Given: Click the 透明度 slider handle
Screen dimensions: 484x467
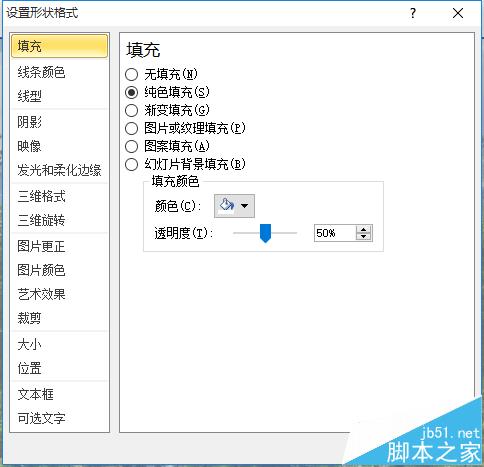Looking at the screenshot, I should pyautogui.click(x=265, y=233).
